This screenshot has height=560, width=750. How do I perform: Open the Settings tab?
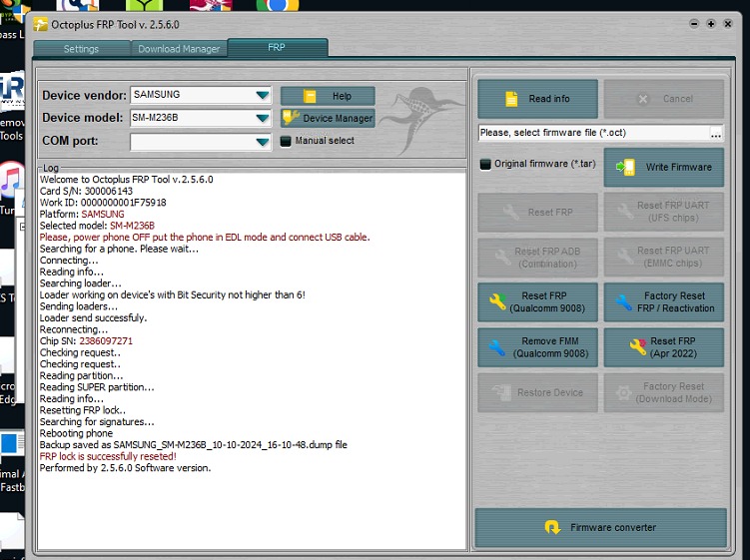81,49
